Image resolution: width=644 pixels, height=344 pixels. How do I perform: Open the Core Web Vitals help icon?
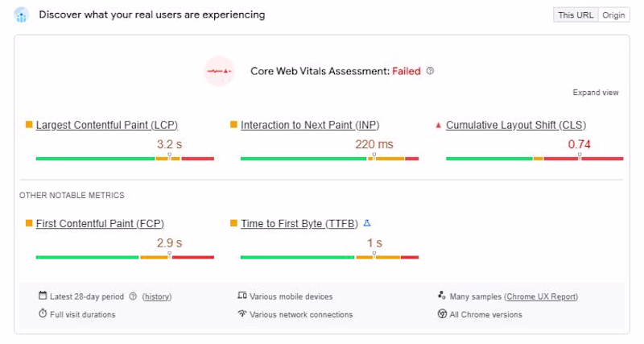[x=430, y=71]
